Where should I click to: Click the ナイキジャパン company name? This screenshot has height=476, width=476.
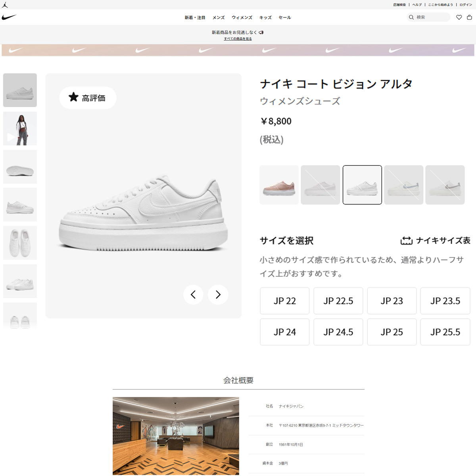(x=291, y=406)
